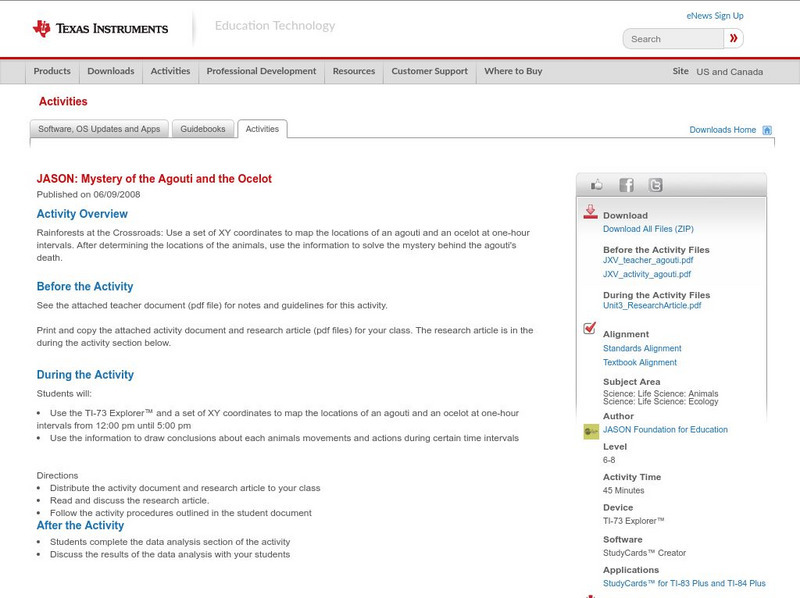Submit search with the red arrow button
The width and height of the screenshot is (800, 598).
pyautogui.click(x=734, y=38)
